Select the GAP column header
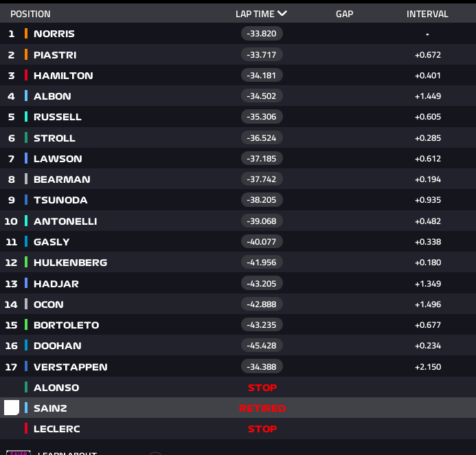The height and width of the screenshot is (455, 476). click(344, 14)
